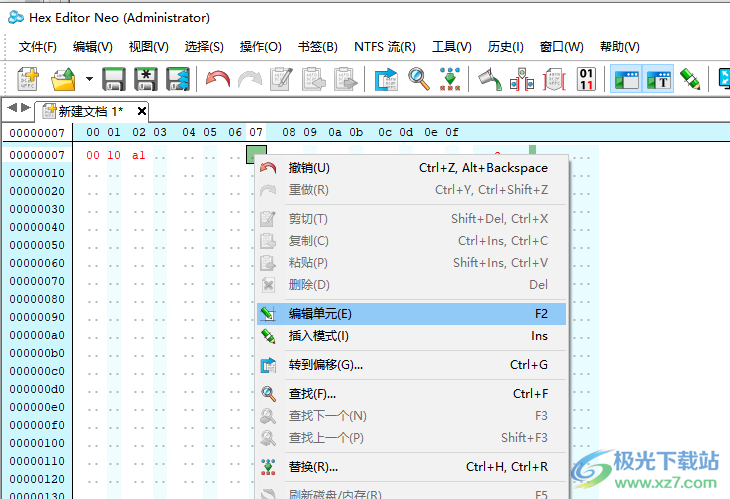Expand the Open file dropdown arrow
Image resolution: width=730 pixels, height=499 pixels.
point(89,79)
